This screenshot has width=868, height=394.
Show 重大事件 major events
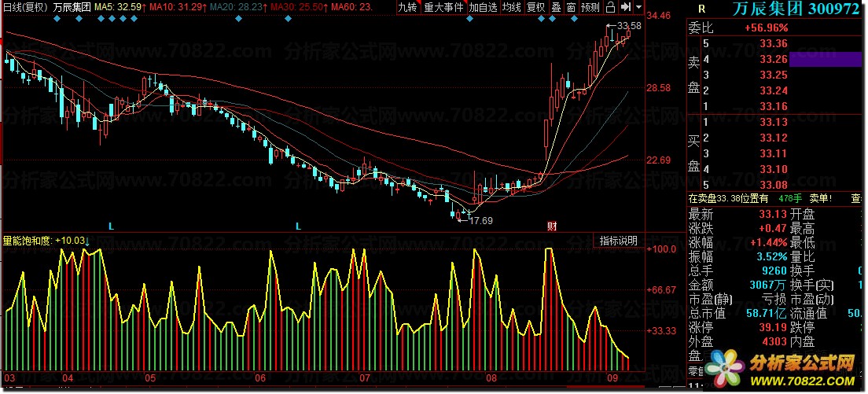[443, 7]
